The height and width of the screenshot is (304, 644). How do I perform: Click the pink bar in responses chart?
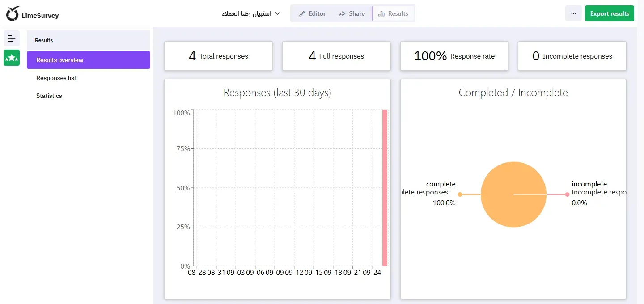click(385, 188)
